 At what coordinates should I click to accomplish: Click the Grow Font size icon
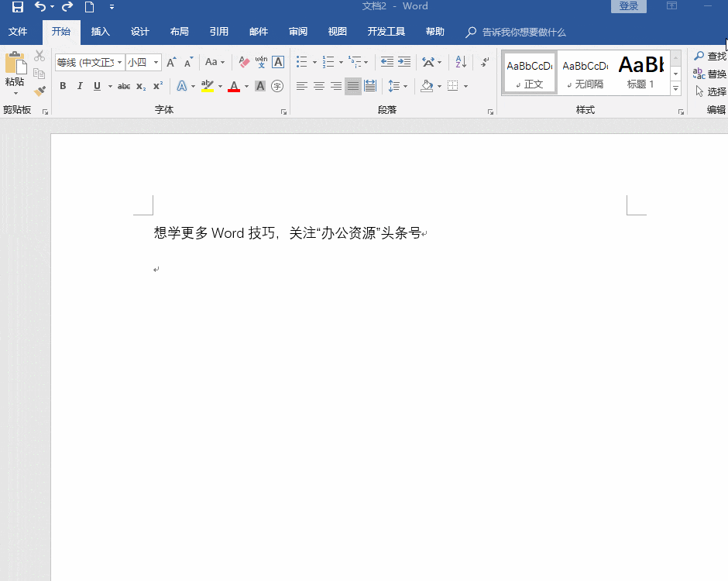click(x=171, y=62)
